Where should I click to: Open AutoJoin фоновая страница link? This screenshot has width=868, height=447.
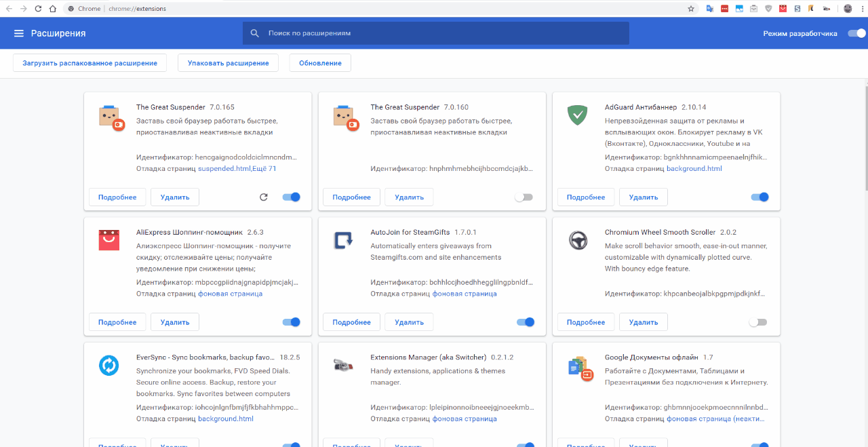[x=465, y=294]
